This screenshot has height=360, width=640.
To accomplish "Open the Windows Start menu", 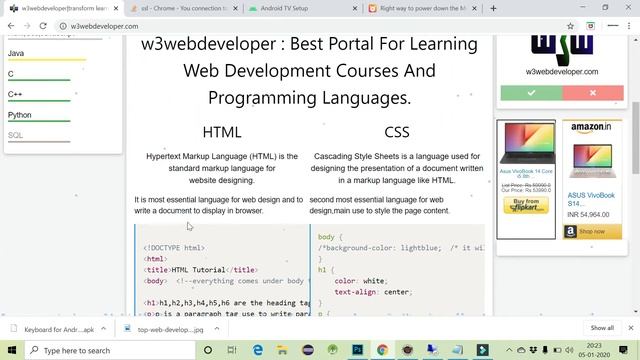I will coord(12,350).
